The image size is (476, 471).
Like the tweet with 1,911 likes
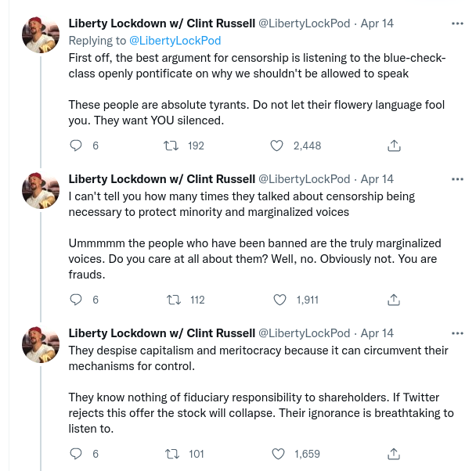click(279, 300)
